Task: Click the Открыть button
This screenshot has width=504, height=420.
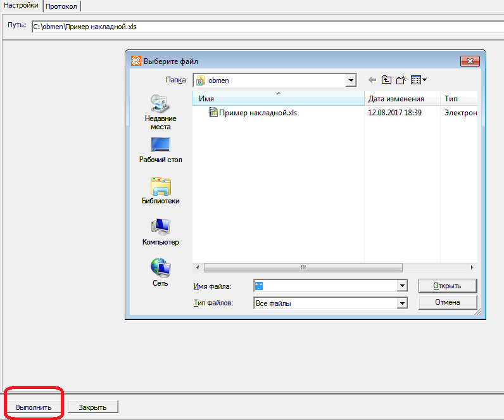Action: tap(447, 286)
